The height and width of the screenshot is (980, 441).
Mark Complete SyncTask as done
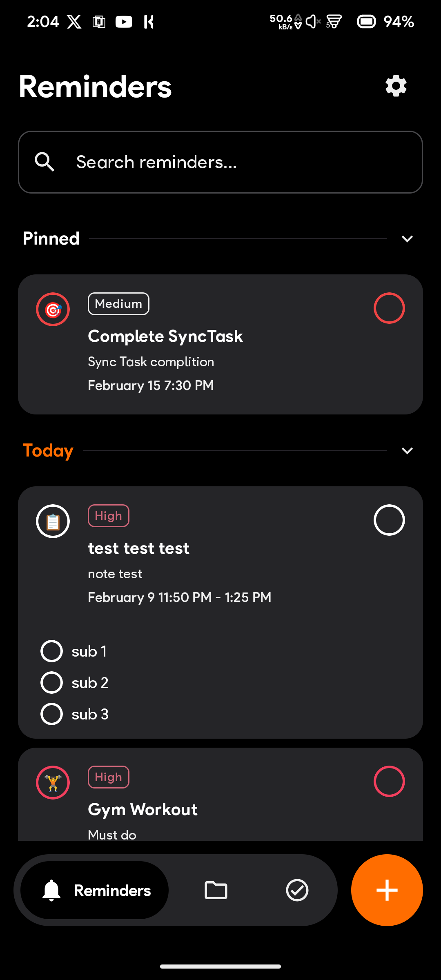coord(389,308)
